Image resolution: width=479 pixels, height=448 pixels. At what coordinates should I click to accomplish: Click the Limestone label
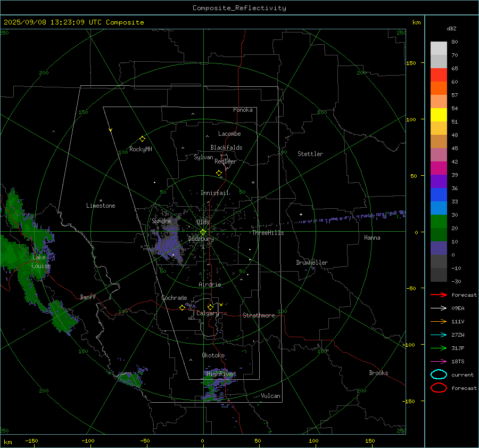[x=101, y=206]
